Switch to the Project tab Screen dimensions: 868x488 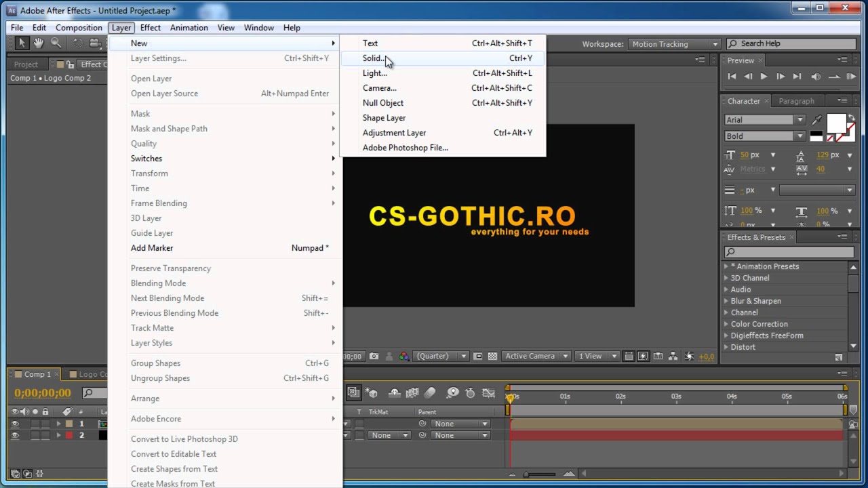pos(26,64)
